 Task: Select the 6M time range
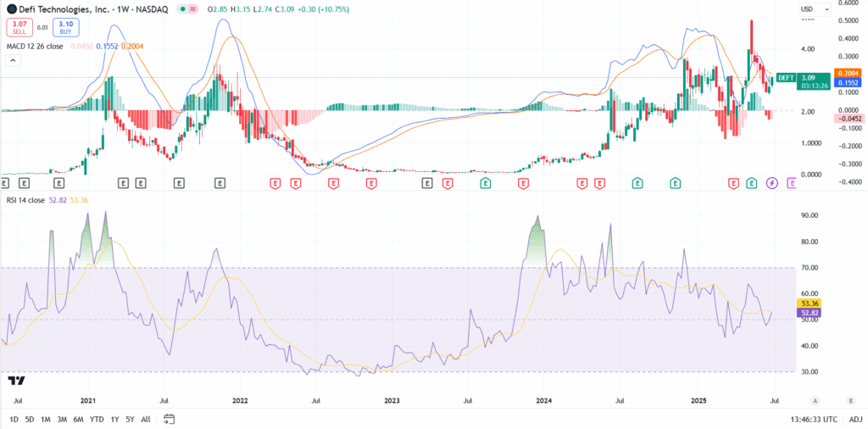coord(79,419)
